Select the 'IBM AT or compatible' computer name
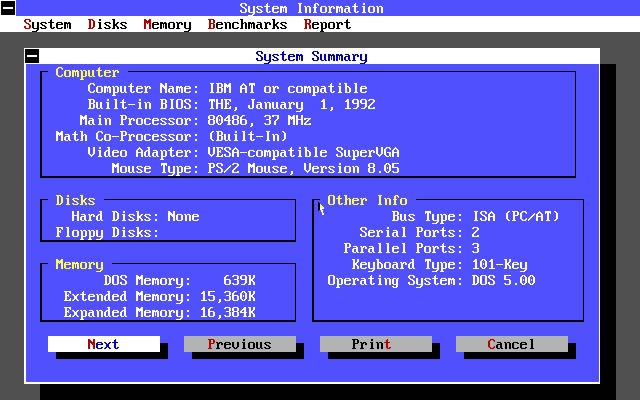640x400 pixels. (x=288, y=89)
